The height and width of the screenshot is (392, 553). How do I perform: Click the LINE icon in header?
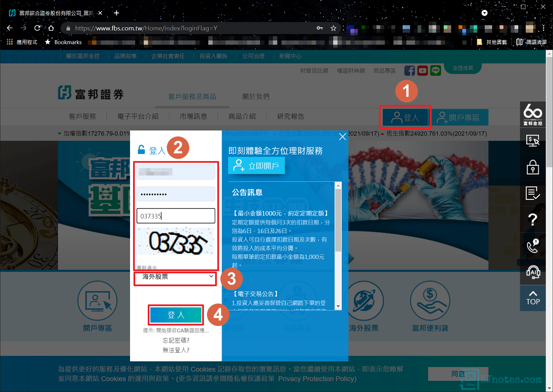[435, 71]
